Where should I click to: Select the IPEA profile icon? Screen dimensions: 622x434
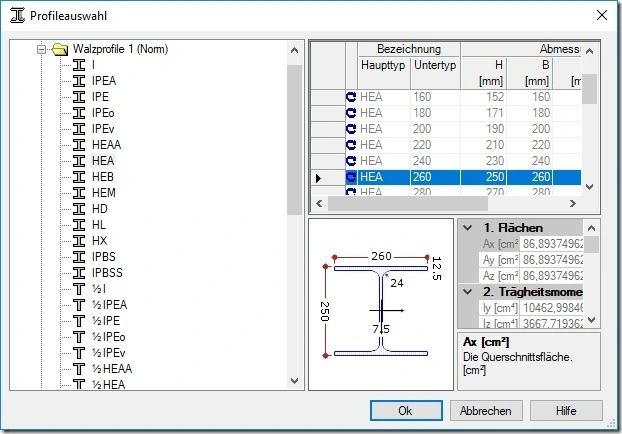click(79, 81)
